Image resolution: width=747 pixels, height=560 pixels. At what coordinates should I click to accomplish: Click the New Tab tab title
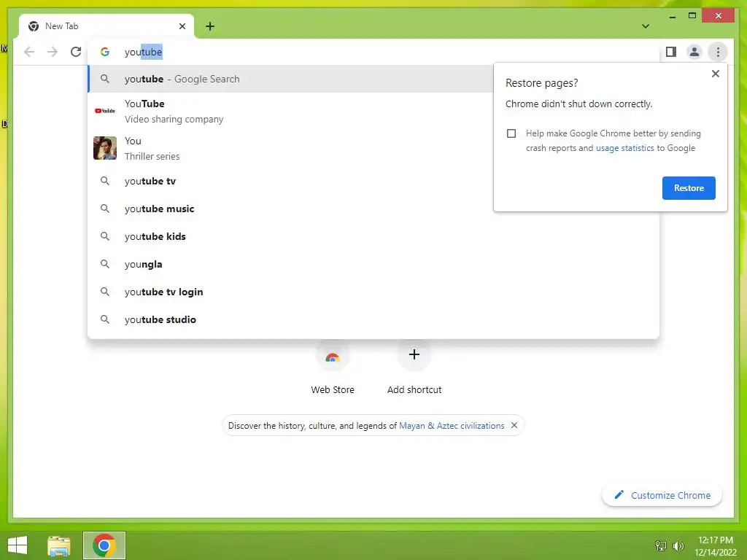point(62,26)
